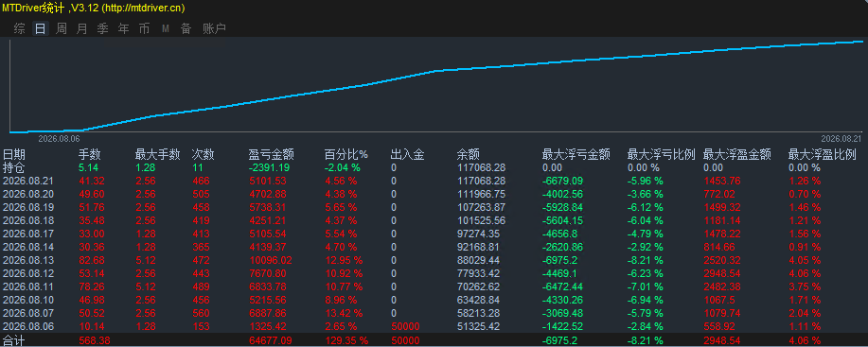Click the 出入金 column header

(407, 154)
